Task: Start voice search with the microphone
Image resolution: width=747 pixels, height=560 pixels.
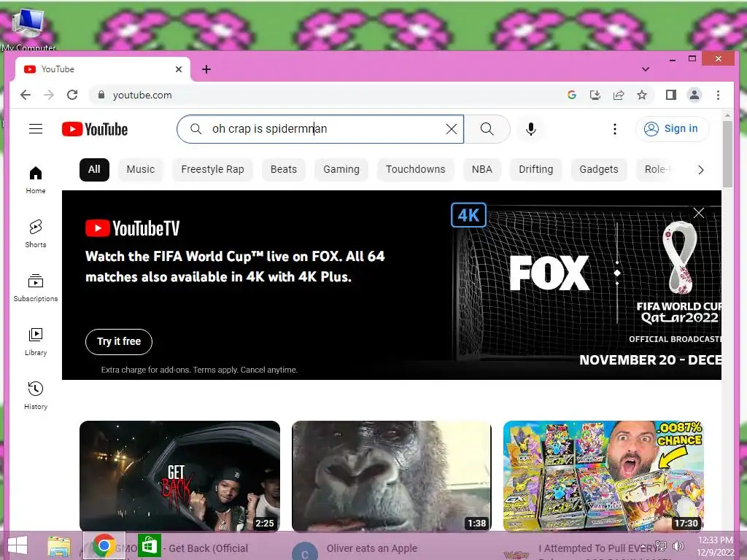Action: point(531,129)
